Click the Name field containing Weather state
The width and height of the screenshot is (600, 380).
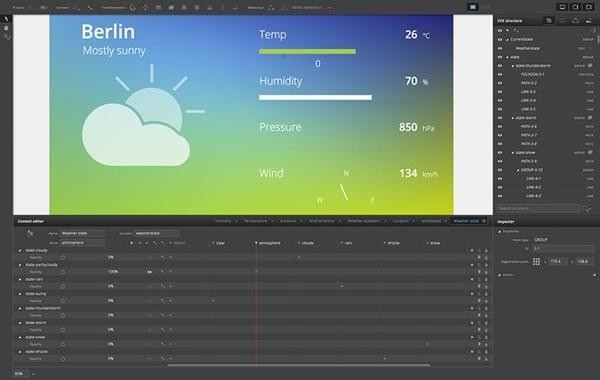(x=82, y=233)
